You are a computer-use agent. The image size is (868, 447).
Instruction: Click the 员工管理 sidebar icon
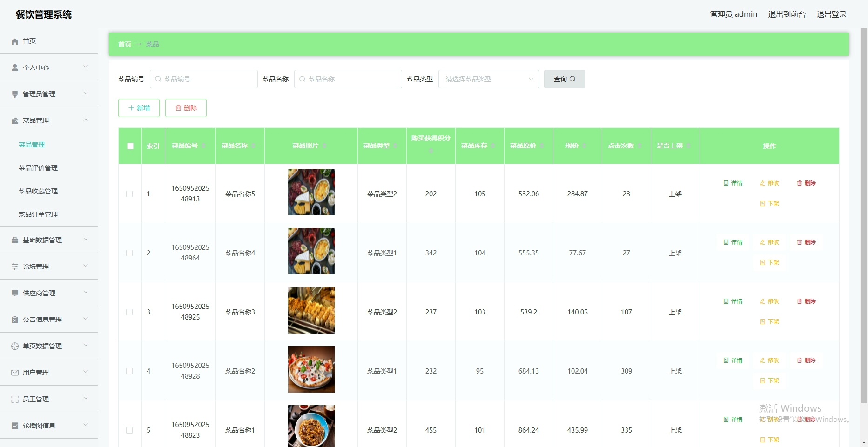click(15, 399)
